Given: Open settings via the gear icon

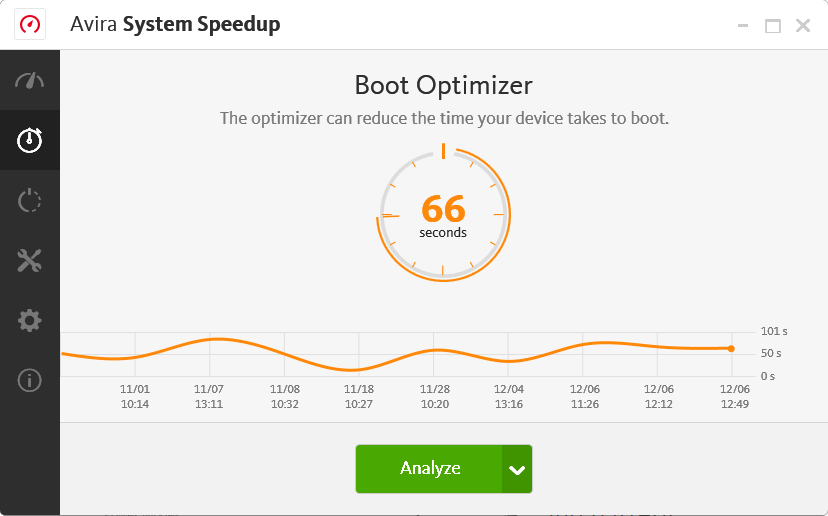Looking at the screenshot, I should [30, 321].
